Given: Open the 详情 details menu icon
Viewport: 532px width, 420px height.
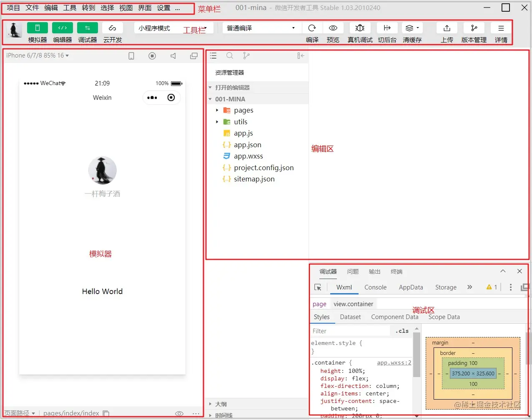Looking at the screenshot, I should [x=501, y=28].
